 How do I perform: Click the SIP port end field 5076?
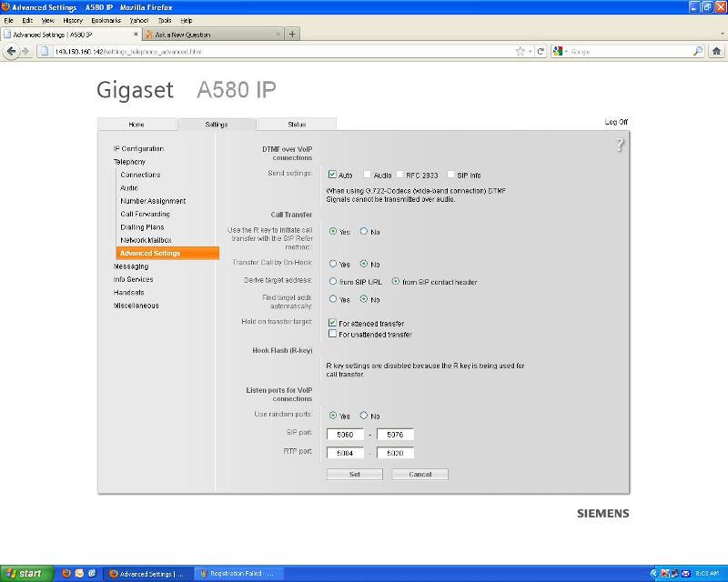[395, 435]
